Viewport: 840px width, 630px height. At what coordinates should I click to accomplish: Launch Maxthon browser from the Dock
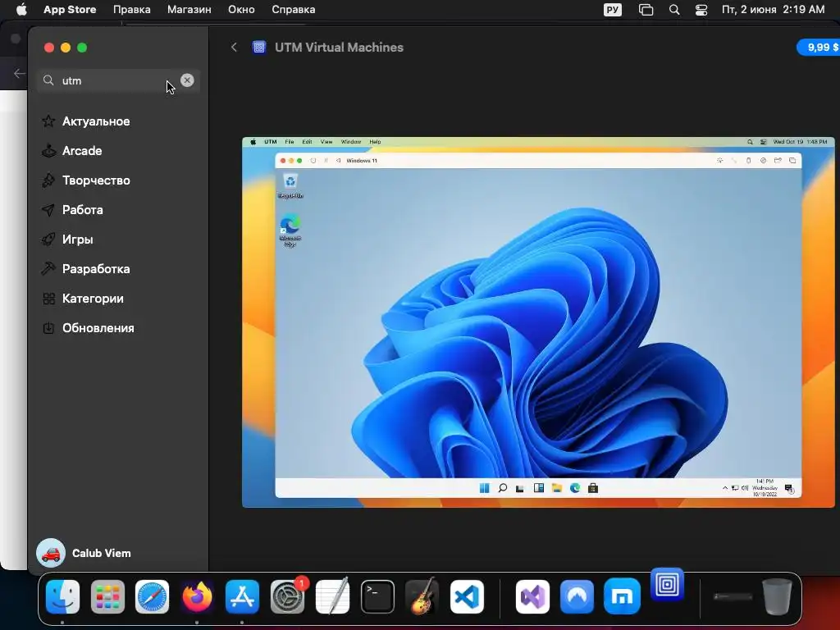pos(622,596)
